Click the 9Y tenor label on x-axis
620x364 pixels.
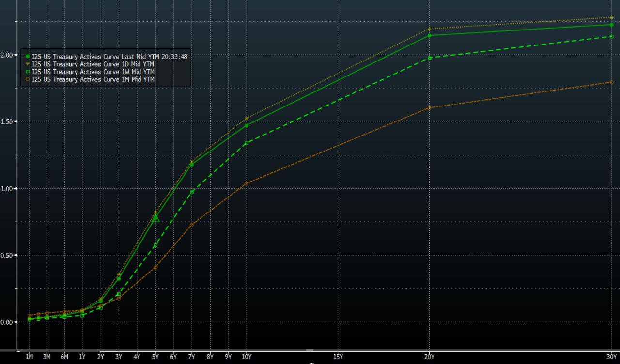[x=229, y=357]
